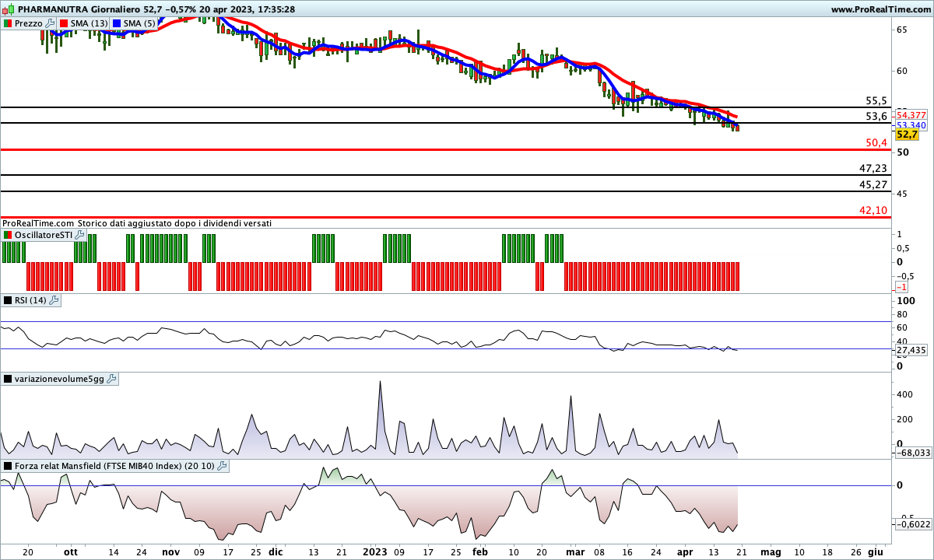Open the www.ProRealTime.com link
The width and height of the screenshot is (934, 560).
880,9
